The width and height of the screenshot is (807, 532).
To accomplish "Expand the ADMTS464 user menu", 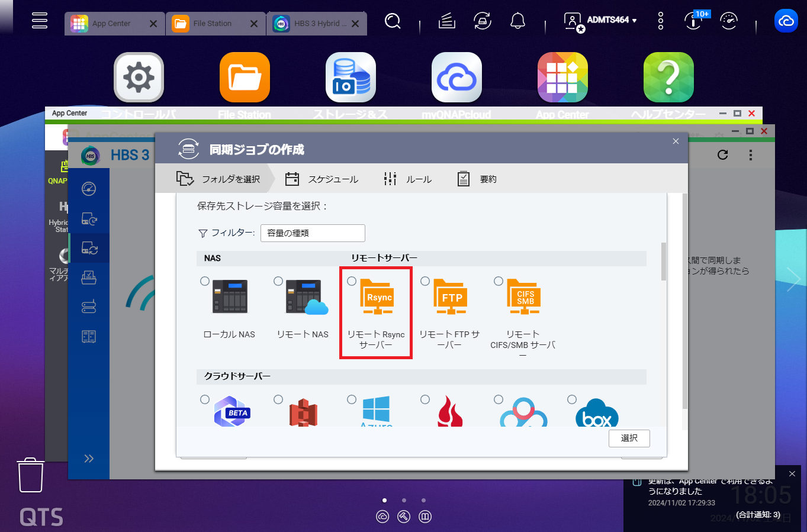I will (x=600, y=21).
